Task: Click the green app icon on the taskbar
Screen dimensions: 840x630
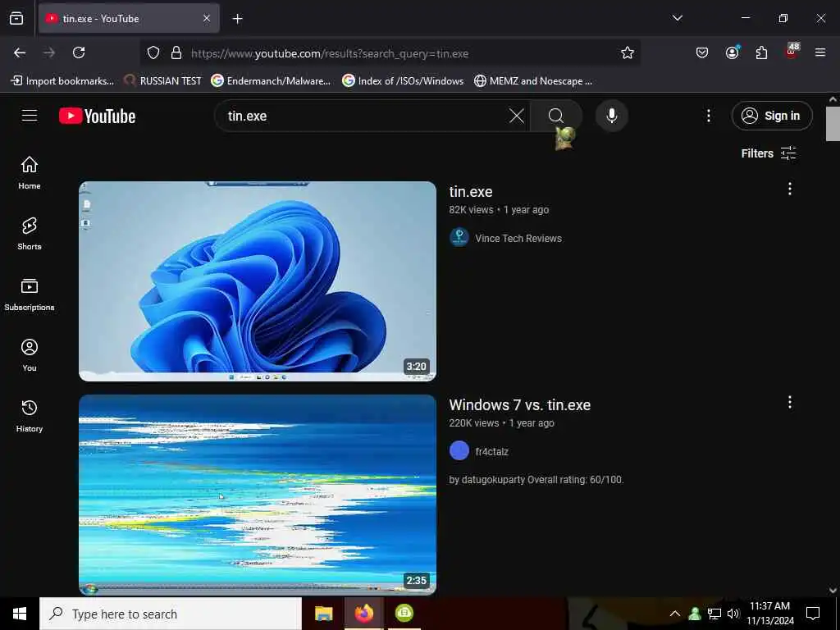Action: coord(404,614)
